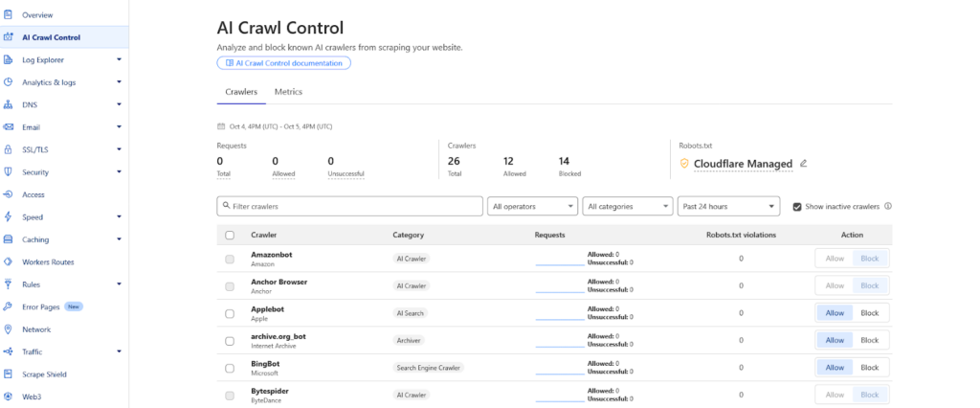Click the Workers Routes sidebar icon
Image resolution: width=980 pixels, height=408 pixels.
(x=9, y=261)
